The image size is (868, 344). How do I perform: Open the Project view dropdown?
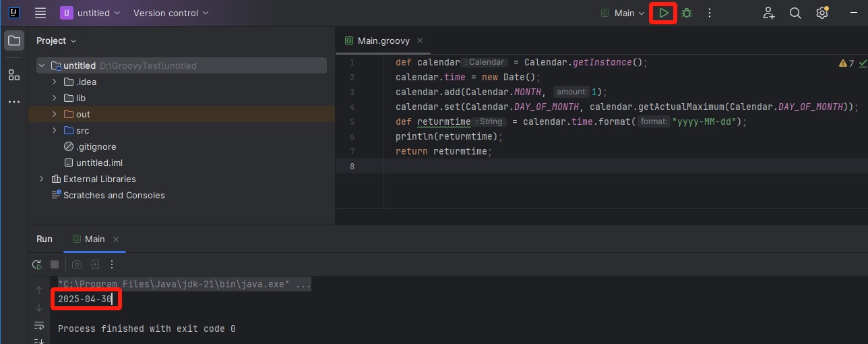(x=57, y=40)
